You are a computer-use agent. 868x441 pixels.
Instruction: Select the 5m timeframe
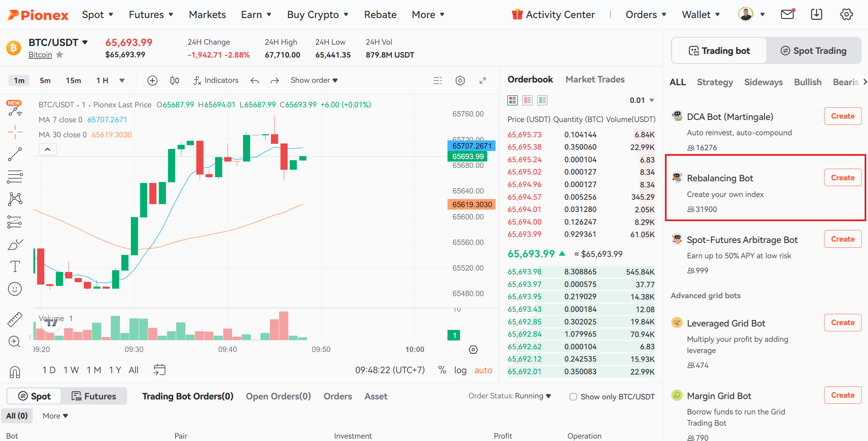click(45, 80)
